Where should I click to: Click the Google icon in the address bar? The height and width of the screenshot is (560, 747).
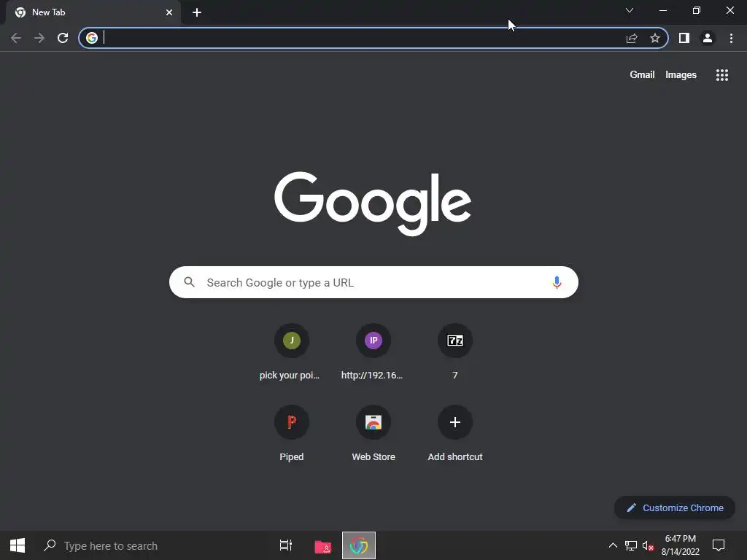(92, 38)
